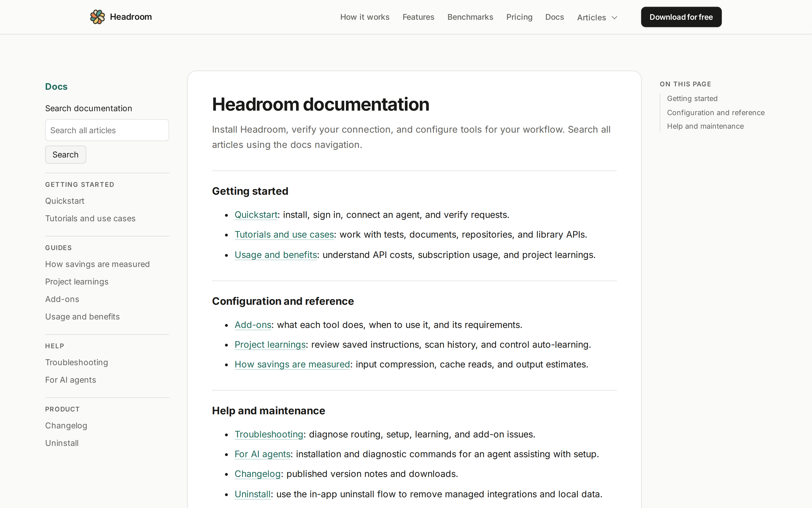This screenshot has width=812, height=508.
Task: Open the Headroom home text link
Action: [x=131, y=17]
